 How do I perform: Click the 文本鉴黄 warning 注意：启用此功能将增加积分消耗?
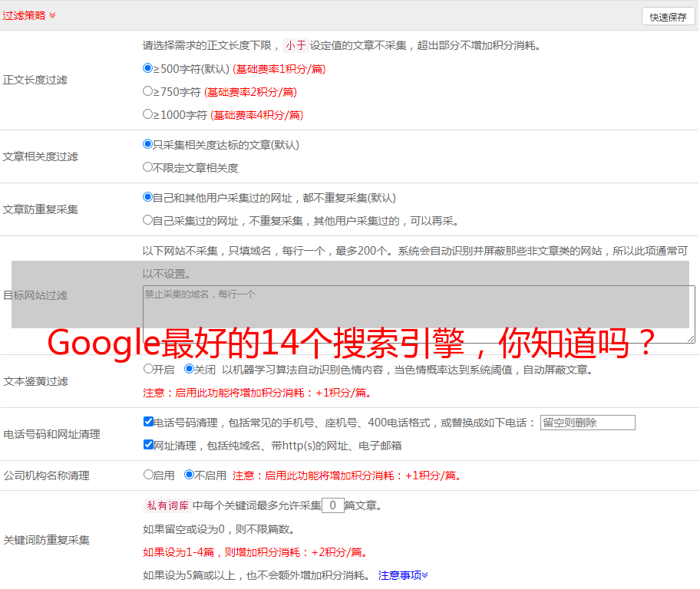click(258, 393)
